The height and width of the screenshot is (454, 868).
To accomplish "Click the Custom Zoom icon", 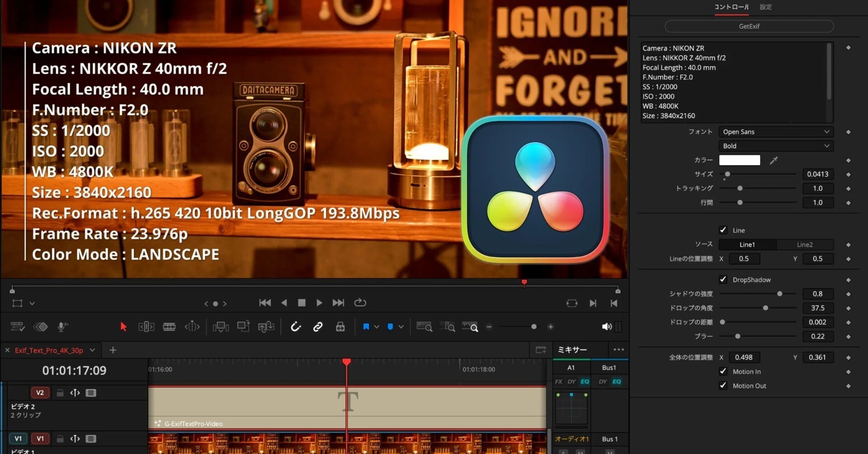I will coord(470,327).
